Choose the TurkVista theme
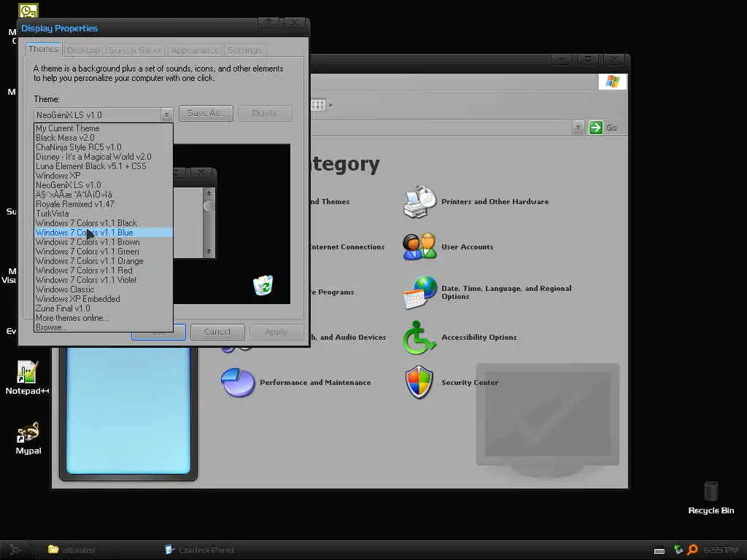Viewport: 747px width, 560px height. 104,214
